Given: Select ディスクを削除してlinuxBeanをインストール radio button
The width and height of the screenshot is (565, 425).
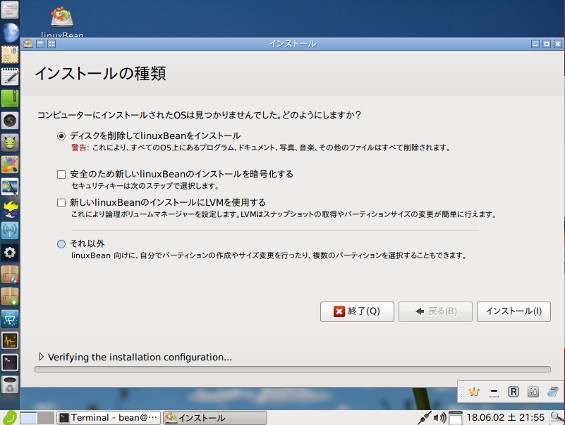Looking at the screenshot, I should coord(61,136).
